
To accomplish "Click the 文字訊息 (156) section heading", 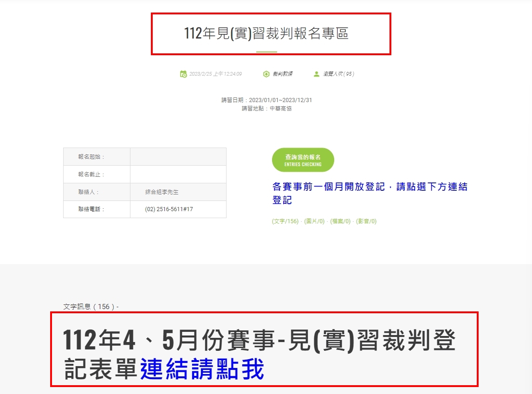I will 91,307.
